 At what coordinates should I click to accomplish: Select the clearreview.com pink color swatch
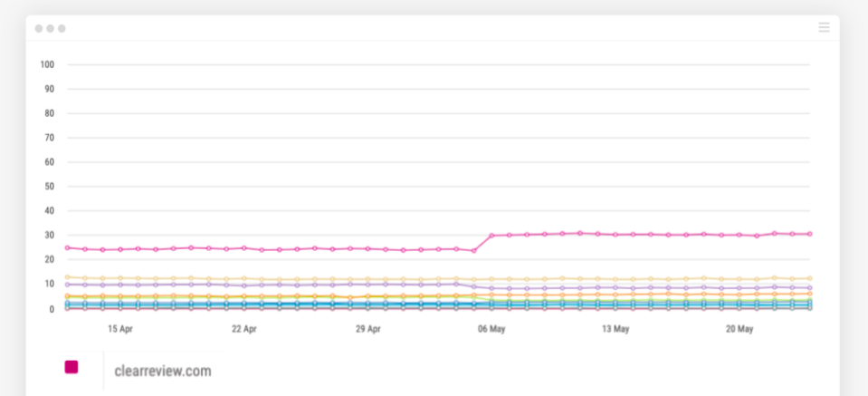click(72, 367)
